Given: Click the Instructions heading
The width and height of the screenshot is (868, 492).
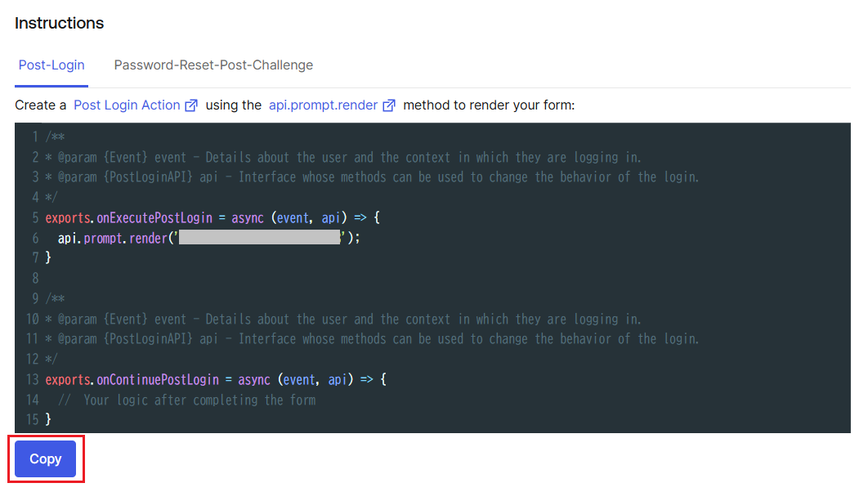Looking at the screenshot, I should point(59,23).
